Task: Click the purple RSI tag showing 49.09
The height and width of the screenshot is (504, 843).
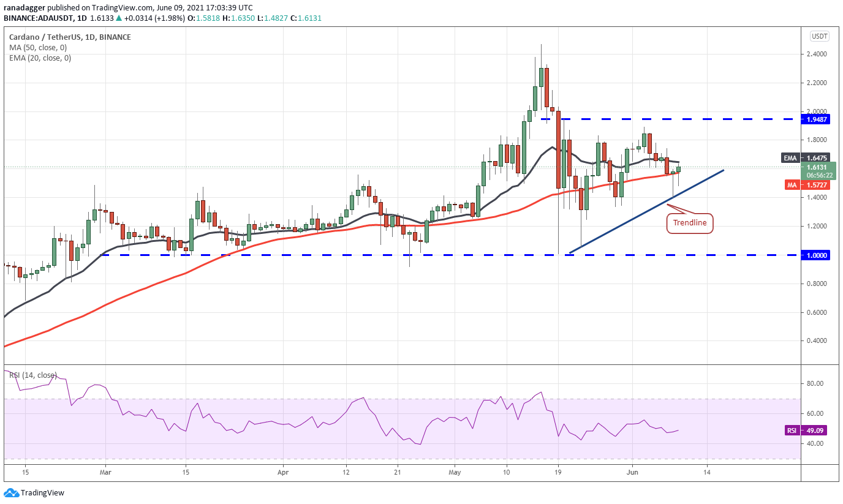Action: click(x=792, y=431)
